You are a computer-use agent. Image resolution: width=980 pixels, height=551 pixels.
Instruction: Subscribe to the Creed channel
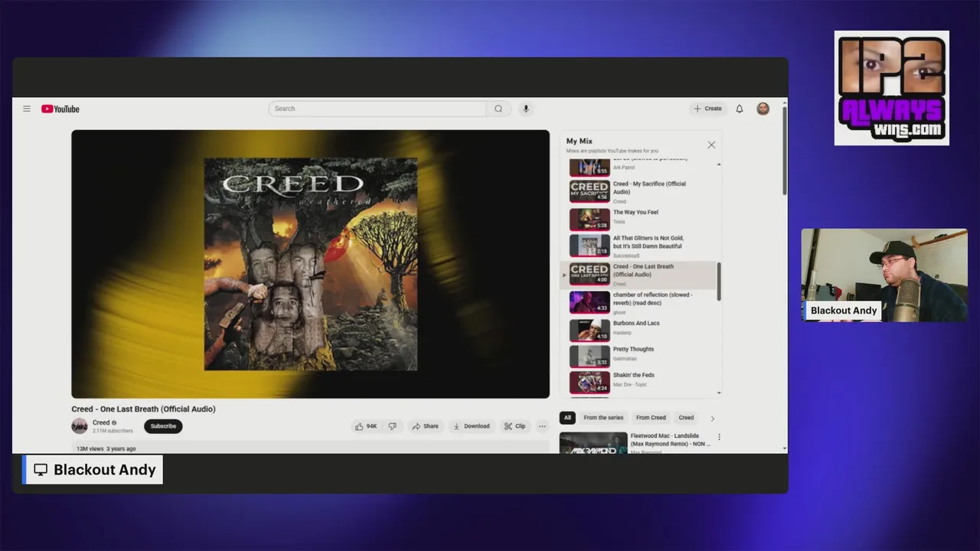[x=163, y=426]
